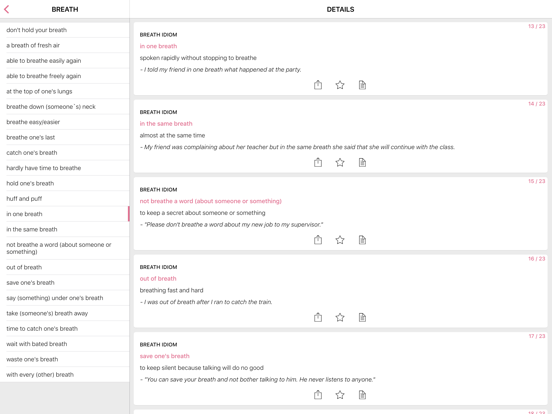Select 'save one's breath' sidebar row
The image size is (552, 414).
click(x=65, y=282)
